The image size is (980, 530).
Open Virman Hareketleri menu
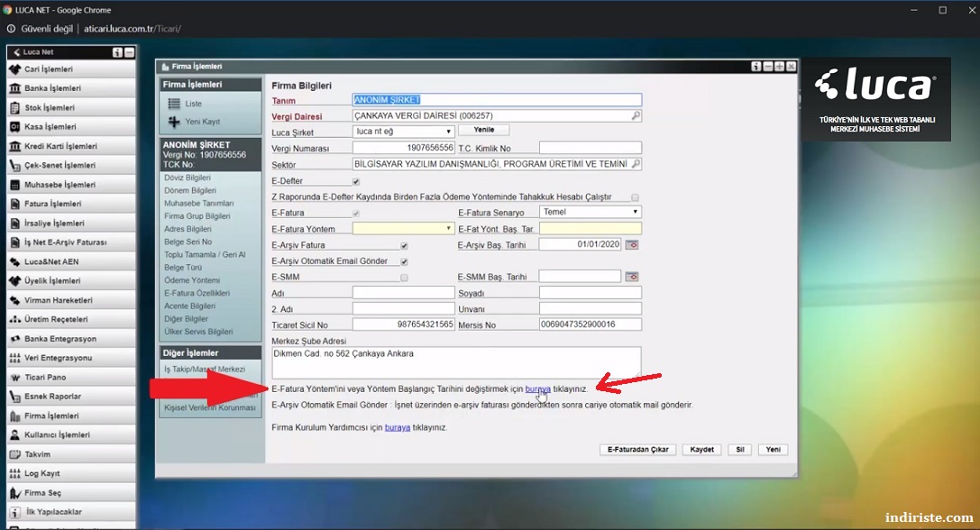71,300
